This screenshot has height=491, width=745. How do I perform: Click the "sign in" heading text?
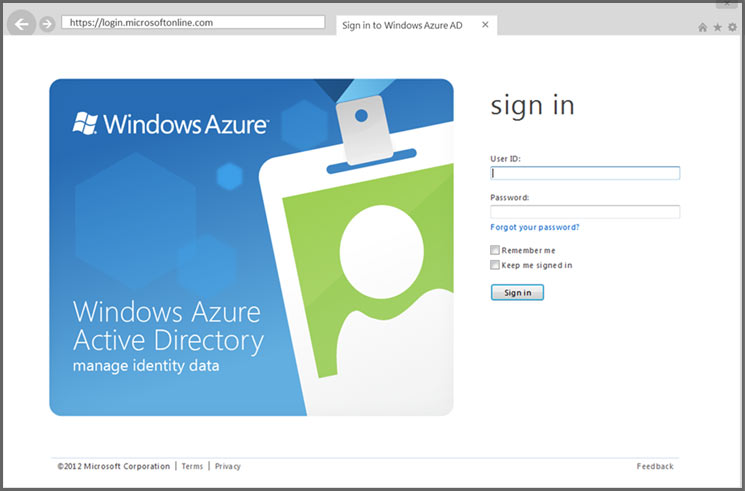tap(532, 105)
